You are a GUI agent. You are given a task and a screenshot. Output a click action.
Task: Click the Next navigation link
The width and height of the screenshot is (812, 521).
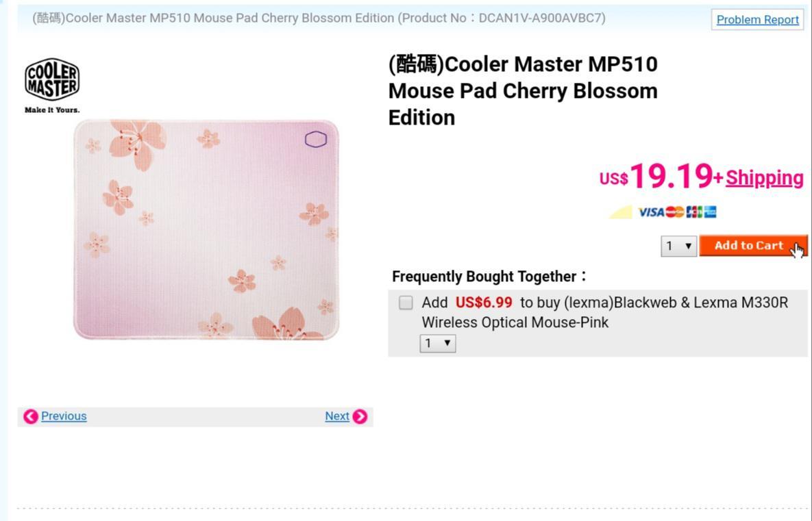tap(337, 416)
